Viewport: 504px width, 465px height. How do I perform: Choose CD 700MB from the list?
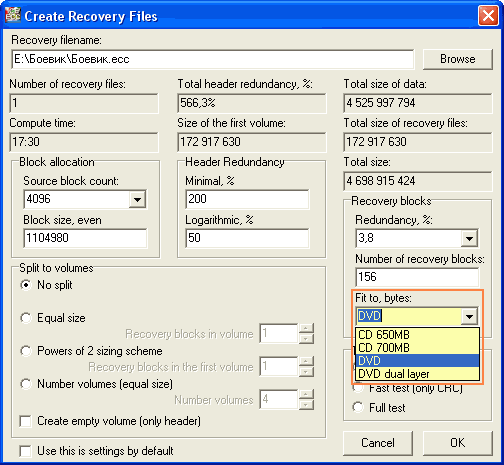click(417, 348)
